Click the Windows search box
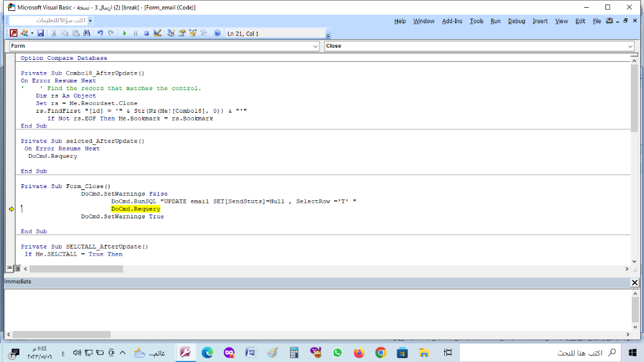 point(540,352)
